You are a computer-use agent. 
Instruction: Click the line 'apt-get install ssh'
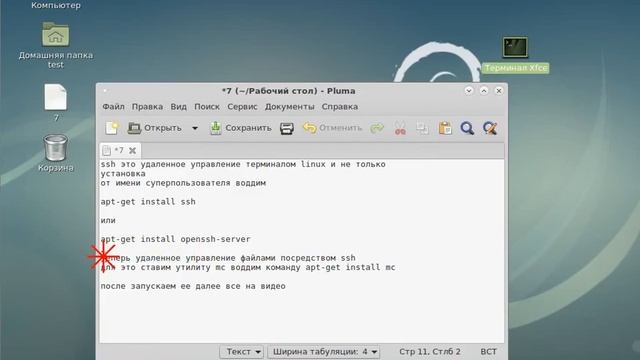click(x=148, y=202)
